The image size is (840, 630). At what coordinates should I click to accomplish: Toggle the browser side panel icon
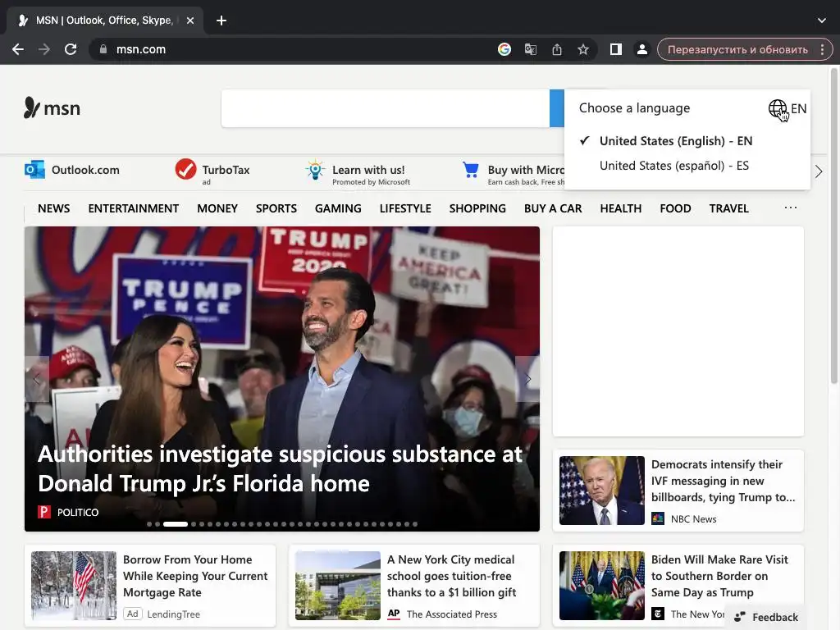click(616, 49)
